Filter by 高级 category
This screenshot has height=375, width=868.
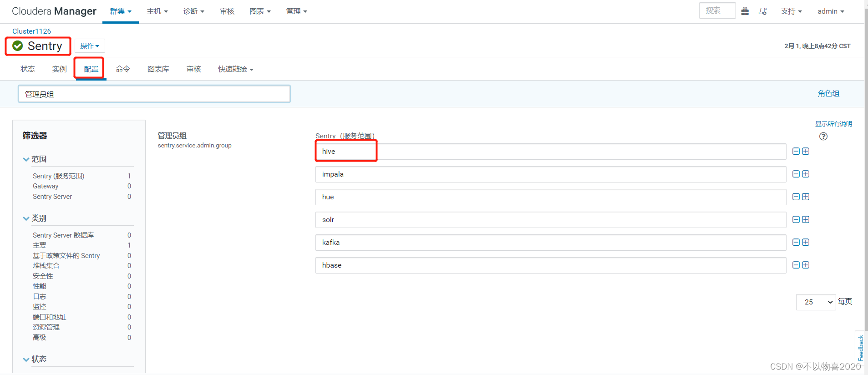tap(40, 338)
